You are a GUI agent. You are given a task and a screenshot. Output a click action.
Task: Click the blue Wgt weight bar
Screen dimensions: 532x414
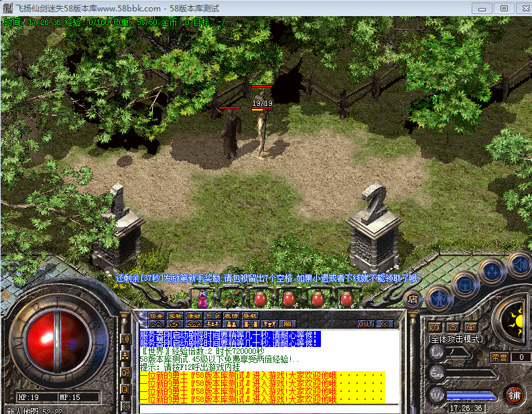click(470, 396)
